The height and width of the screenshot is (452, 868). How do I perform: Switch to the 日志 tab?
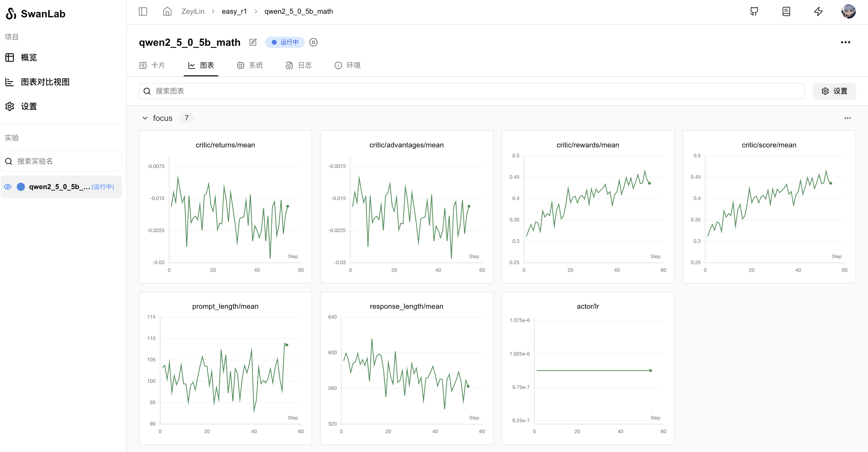(x=299, y=65)
